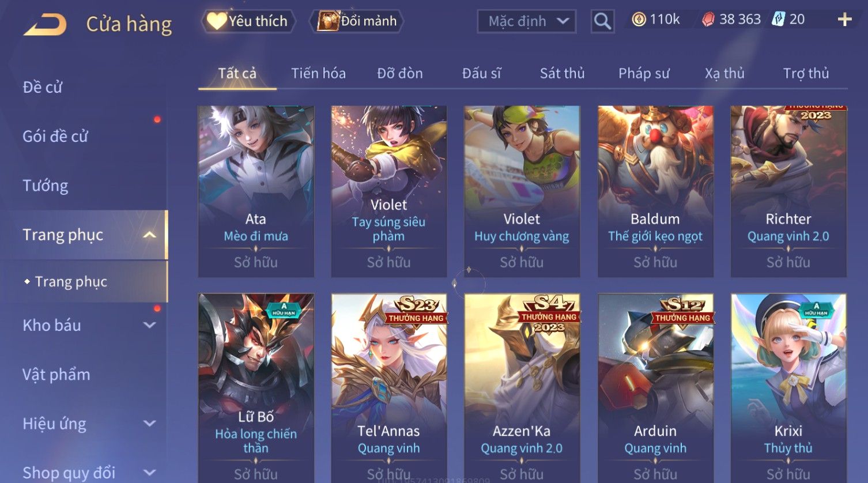Screen dimensions: 868x483
Task: Open the search magnifier icon
Action: coord(602,21)
